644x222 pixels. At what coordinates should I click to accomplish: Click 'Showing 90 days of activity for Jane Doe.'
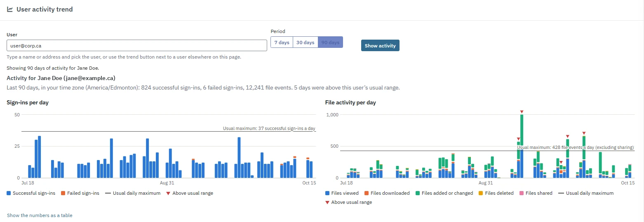[x=53, y=68]
